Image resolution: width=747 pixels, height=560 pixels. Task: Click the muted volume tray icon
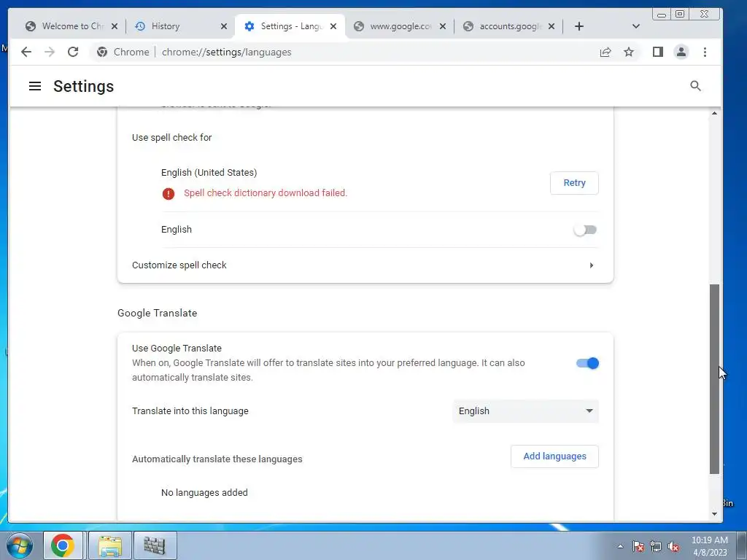click(x=673, y=546)
